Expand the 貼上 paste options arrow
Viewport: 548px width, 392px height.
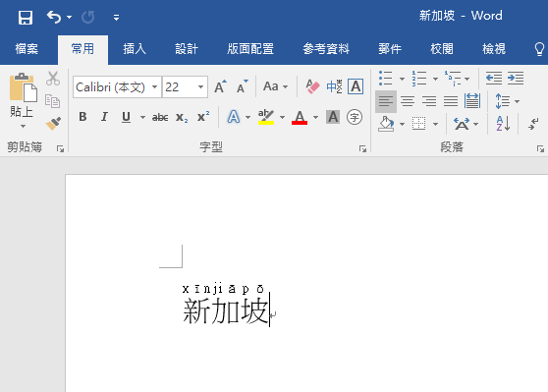coord(23,126)
